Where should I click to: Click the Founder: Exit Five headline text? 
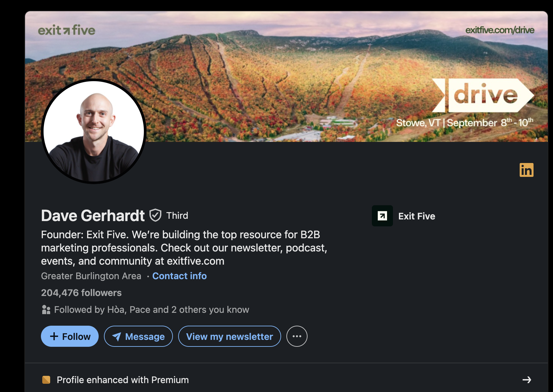[x=184, y=248]
